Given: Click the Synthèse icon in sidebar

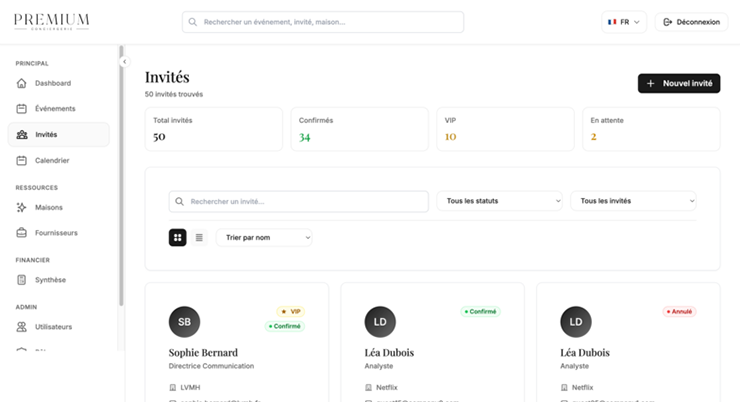Looking at the screenshot, I should coord(22,280).
